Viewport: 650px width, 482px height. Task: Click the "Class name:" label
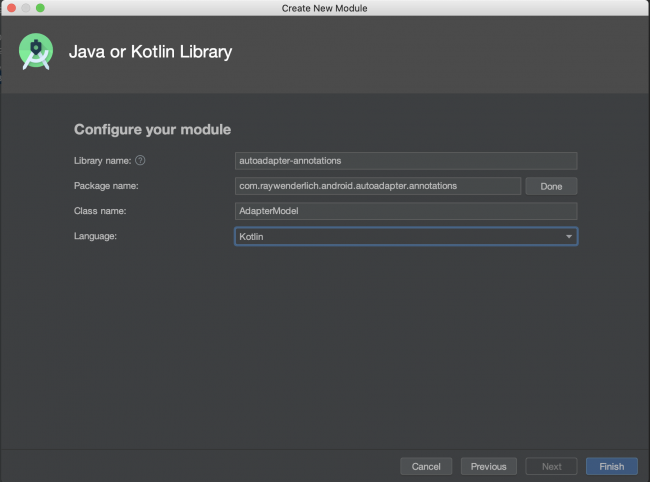100,211
